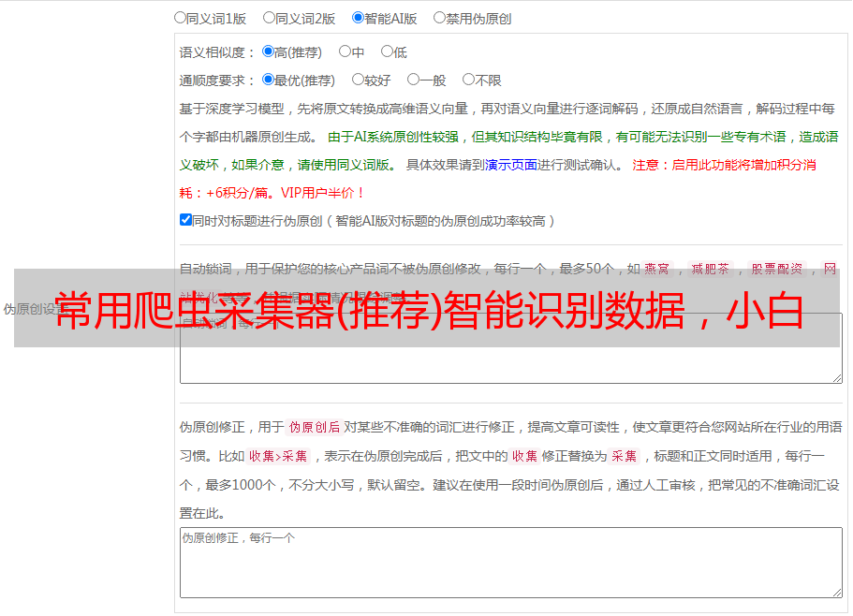Click the 减肥茶 example keyword
This screenshot has width=853, height=616.
click(710, 269)
